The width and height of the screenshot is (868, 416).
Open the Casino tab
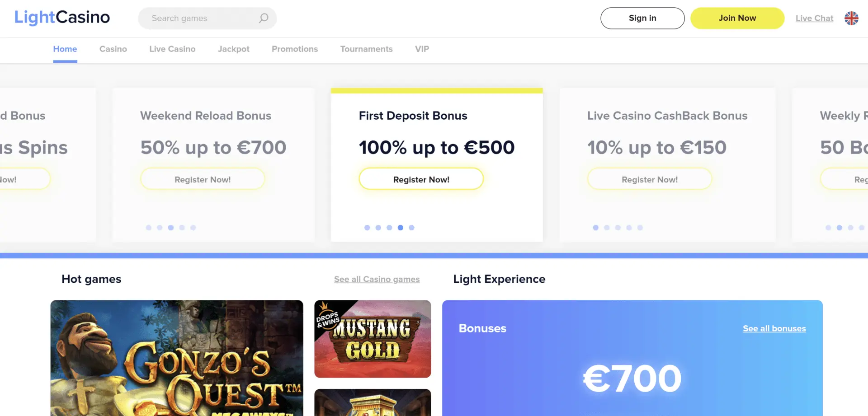113,49
